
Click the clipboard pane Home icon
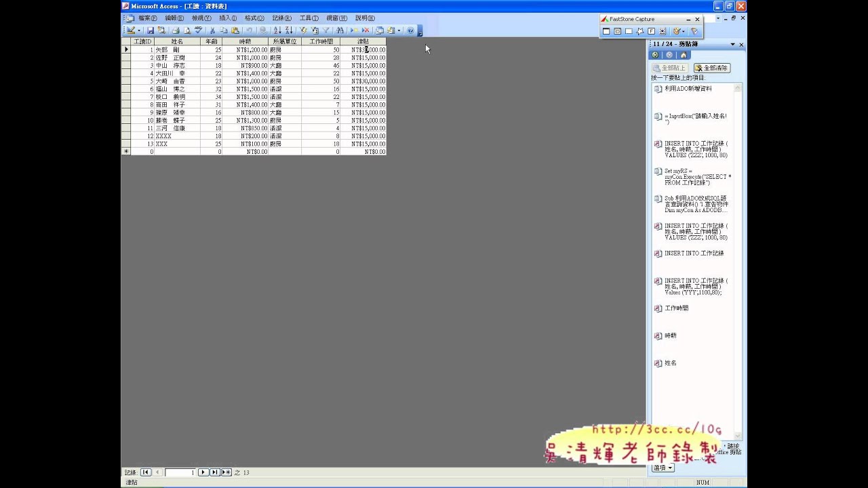683,55
